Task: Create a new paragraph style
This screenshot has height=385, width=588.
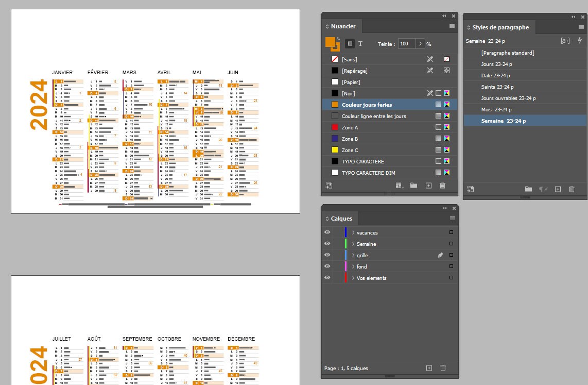Action: point(557,189)
